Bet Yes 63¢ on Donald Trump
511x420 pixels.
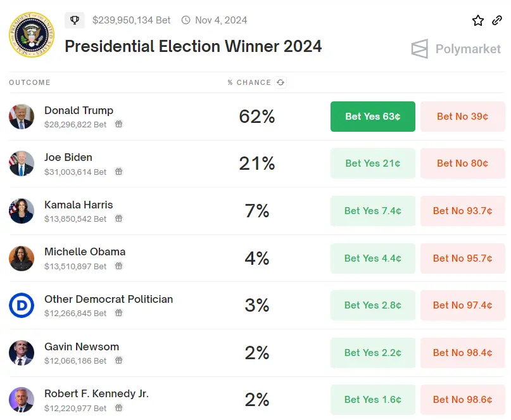click(372, 117)
